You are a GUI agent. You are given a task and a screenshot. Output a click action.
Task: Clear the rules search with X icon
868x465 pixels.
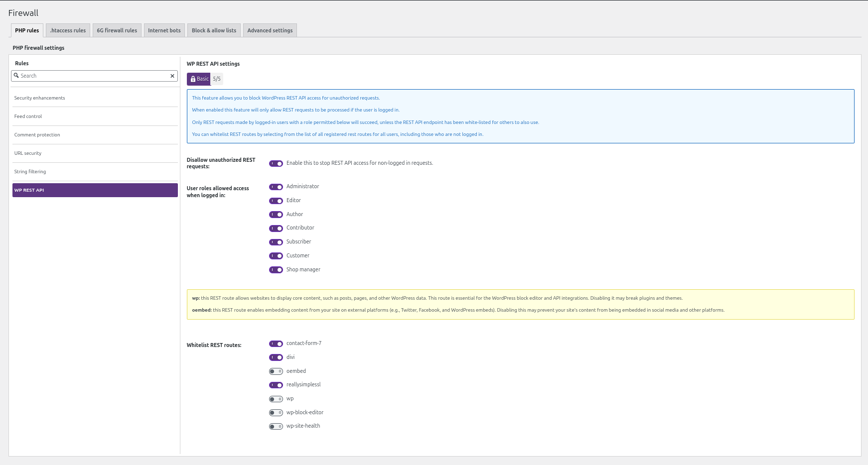click(x=172, y=76)
